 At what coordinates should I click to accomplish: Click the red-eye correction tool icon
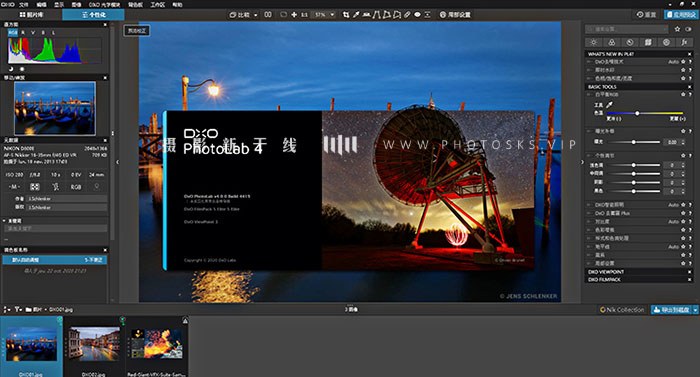point(417,15)
